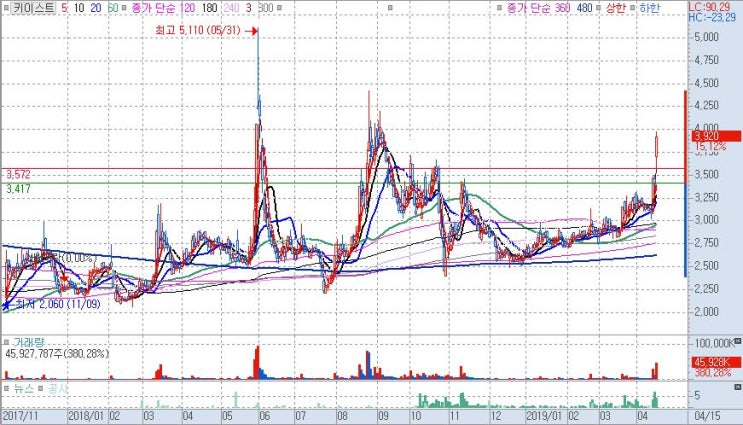This screenshot has width=743, height=425.
Task: Click the 최고 5,110 high marker
Action: pos(206,30)
